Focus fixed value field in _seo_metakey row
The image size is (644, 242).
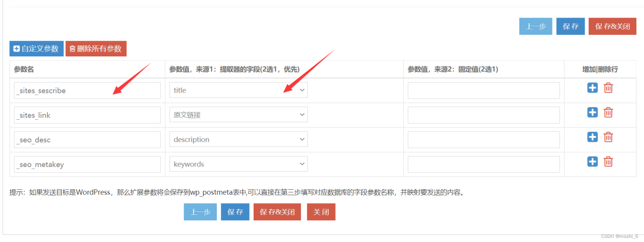(484, 165)
